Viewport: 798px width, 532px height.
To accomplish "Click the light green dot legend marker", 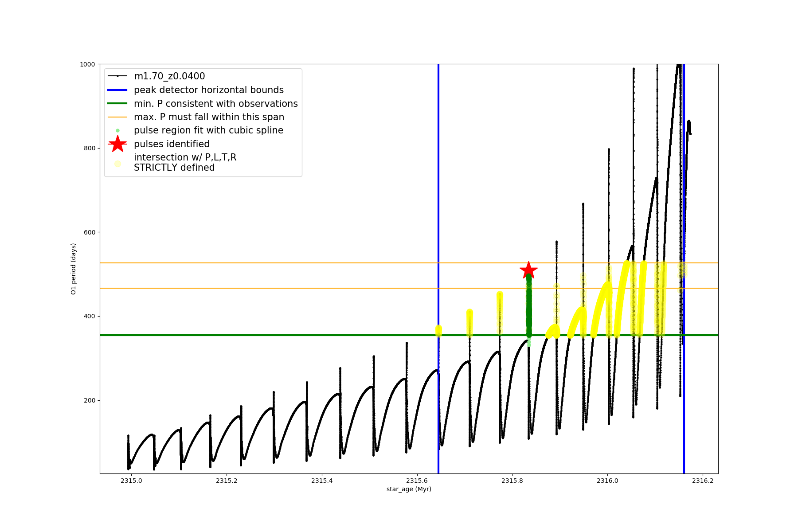I will [x=117, y=130].
